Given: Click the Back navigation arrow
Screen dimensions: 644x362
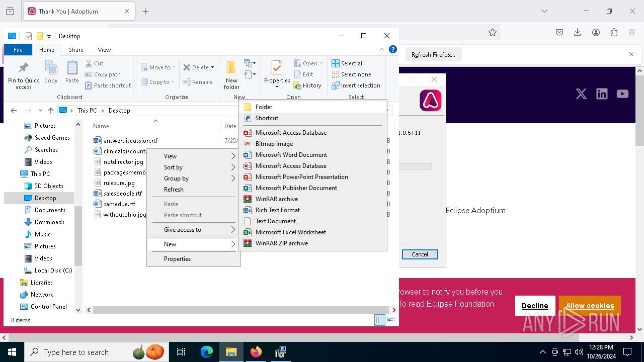Looking at the screenshot, I should (14, 111).
